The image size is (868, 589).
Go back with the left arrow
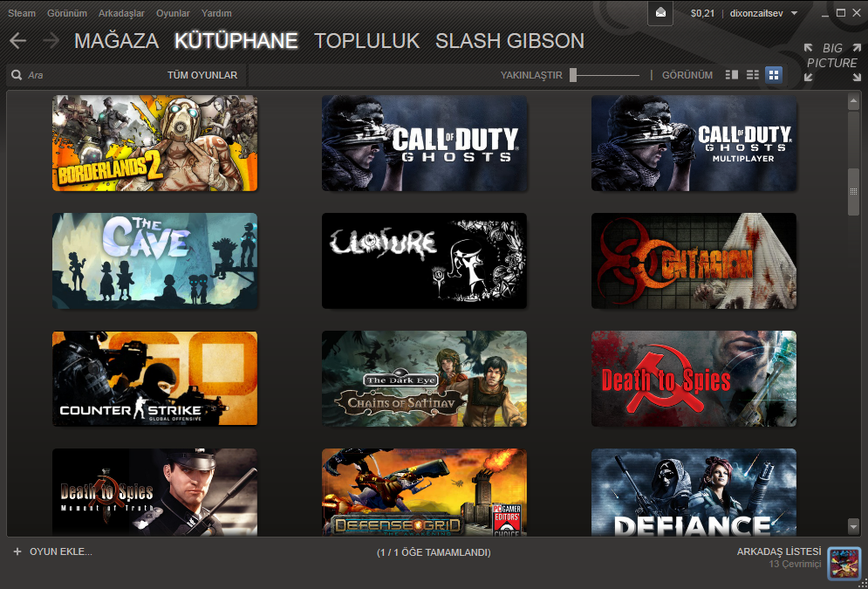(18, 41)
